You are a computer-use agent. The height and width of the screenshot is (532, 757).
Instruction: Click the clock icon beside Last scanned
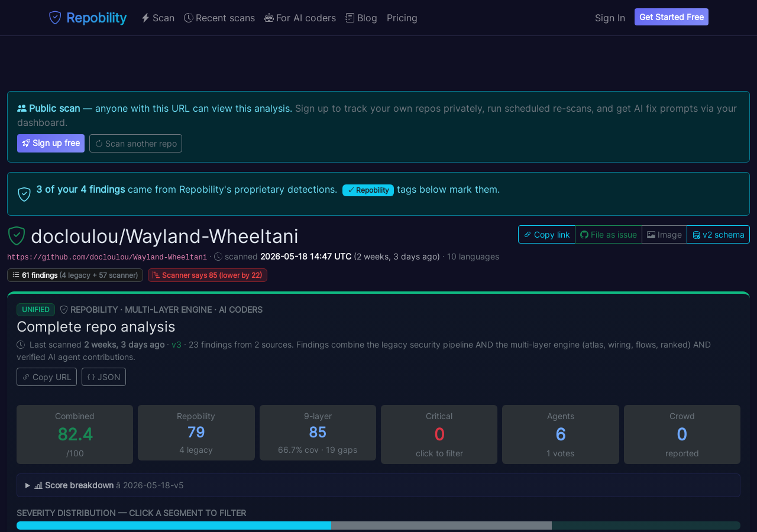coord(21,345)
